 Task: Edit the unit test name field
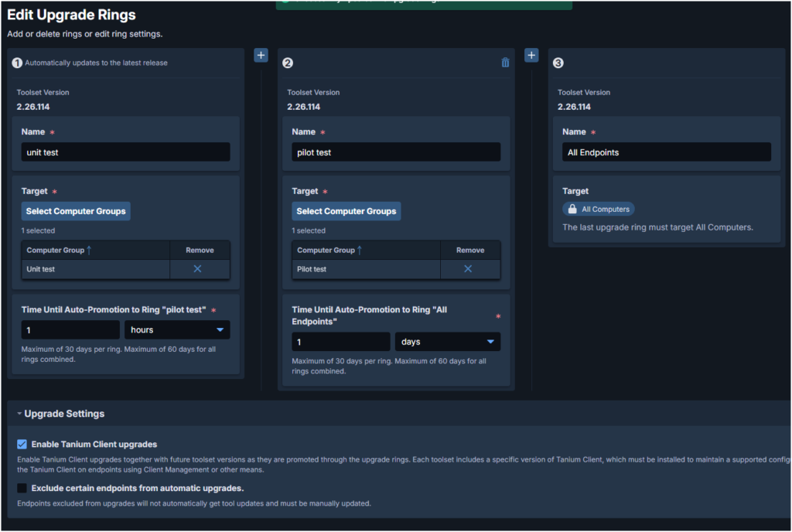125,152
